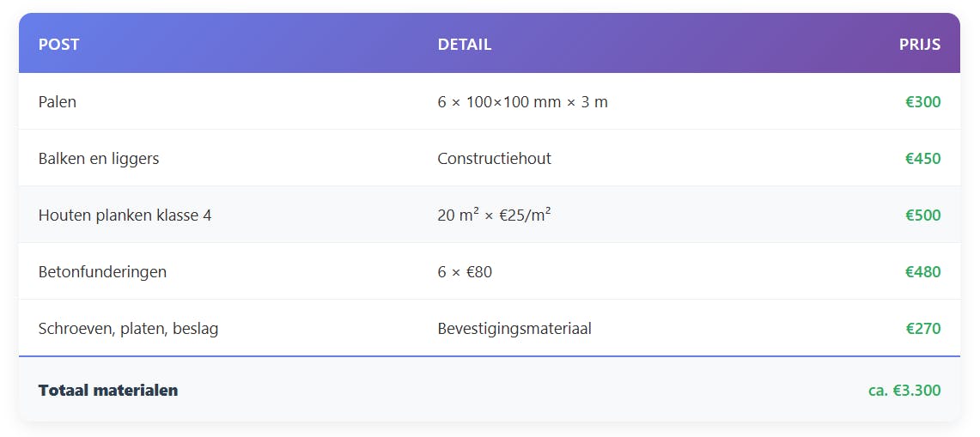Click the 6 × 100×100 mm detail cell

click(522, 102)
